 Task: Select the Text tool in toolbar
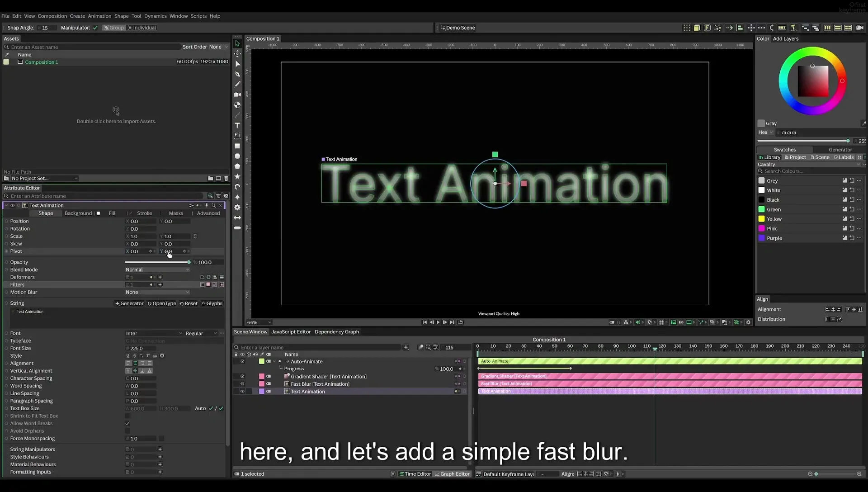pyautogui.click(x=237, y=125)
